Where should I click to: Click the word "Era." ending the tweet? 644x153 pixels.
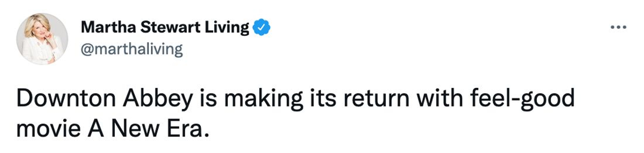coord(188,129)
